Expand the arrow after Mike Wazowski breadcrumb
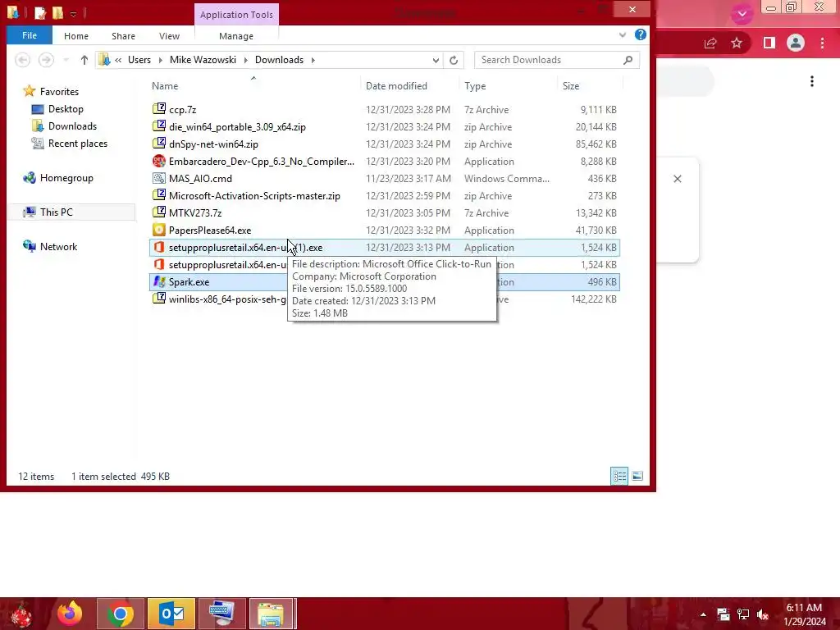Screen dimensions: 840x630 coord(245,60)
